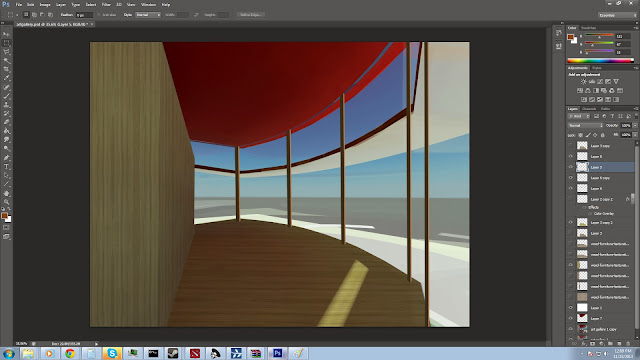The width and height of the screenshot is (640, 360).
Task: Show the Layer 3 copy layer
Action: (571, 146)
